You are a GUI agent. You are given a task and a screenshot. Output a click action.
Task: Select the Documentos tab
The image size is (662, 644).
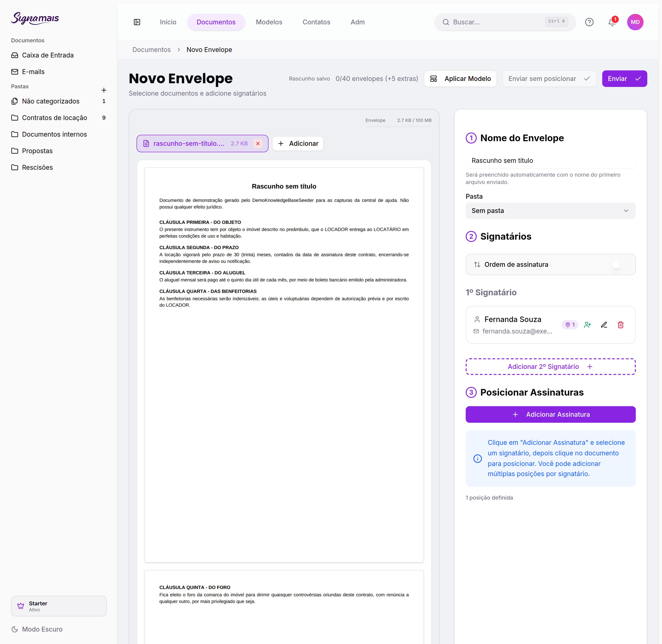[216, 22]
